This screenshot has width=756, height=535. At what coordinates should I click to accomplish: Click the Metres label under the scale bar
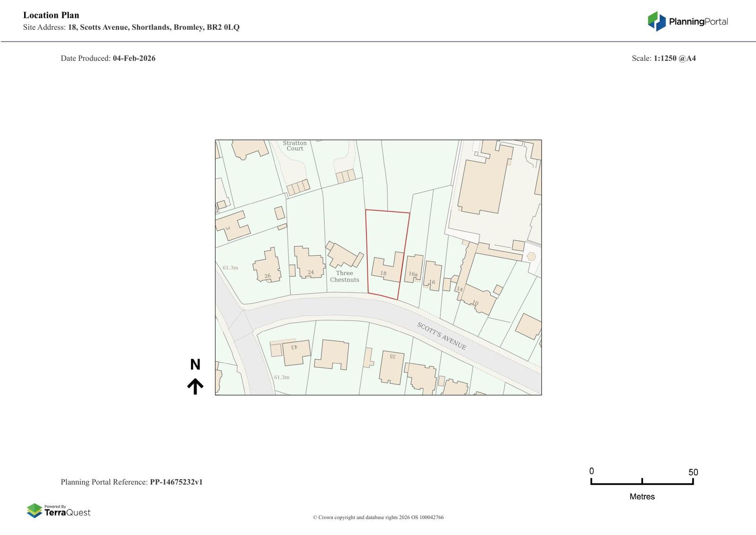[642, 496]
